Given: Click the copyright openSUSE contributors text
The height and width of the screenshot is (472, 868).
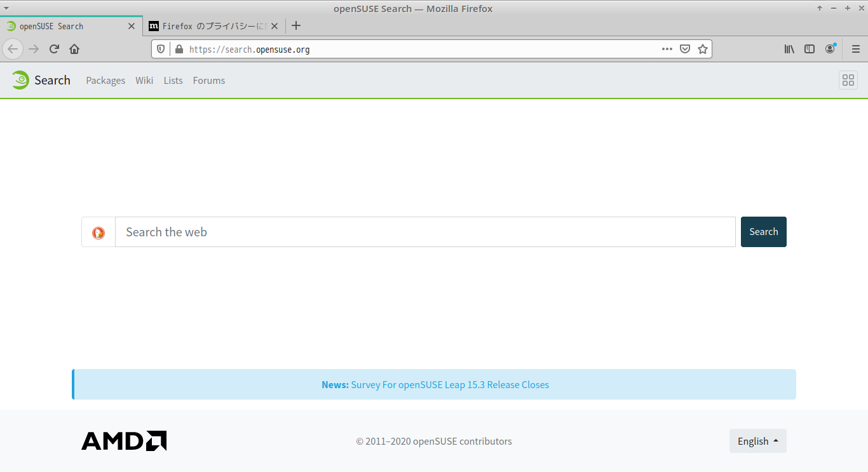Looking at the screenshot, I should coord(434,442).
